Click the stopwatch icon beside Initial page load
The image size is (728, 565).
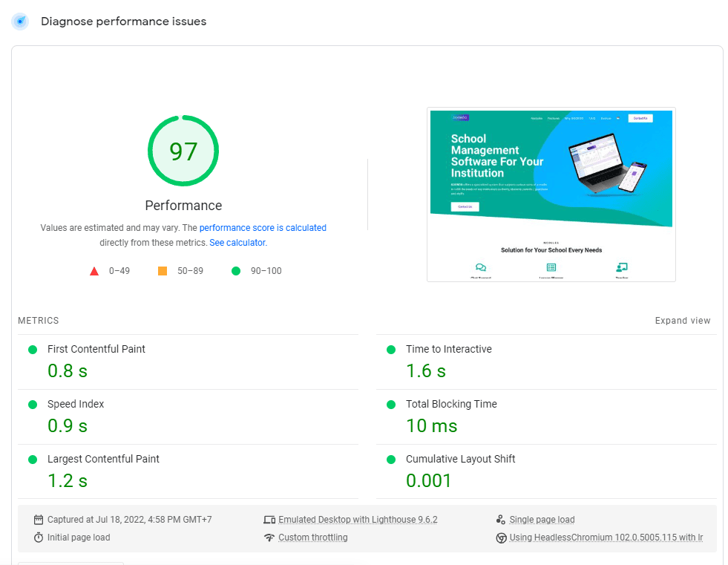tap(39, 538)
